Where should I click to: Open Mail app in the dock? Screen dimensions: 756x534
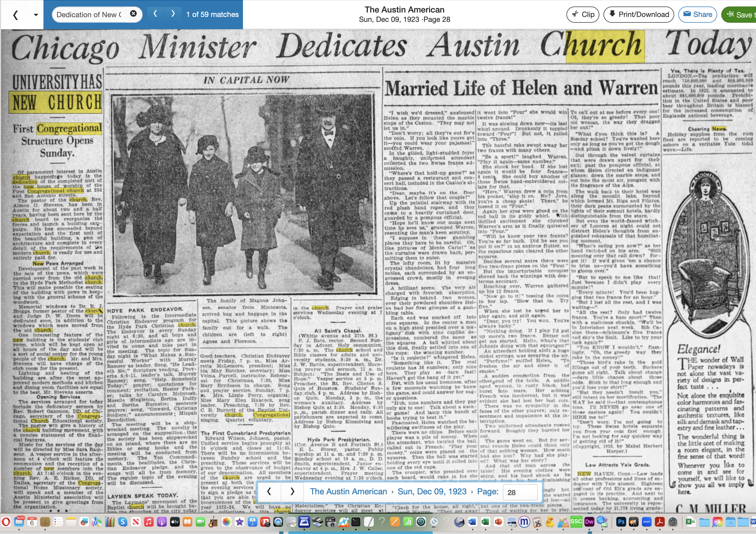(19, 522)
